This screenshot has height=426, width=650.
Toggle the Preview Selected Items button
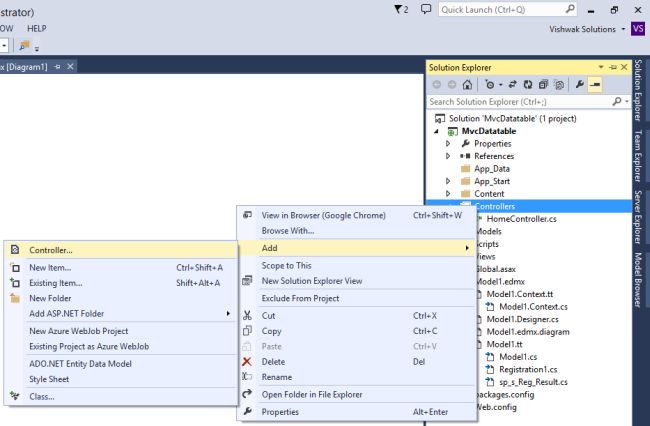pyautogui.click(x=595, y=85)
